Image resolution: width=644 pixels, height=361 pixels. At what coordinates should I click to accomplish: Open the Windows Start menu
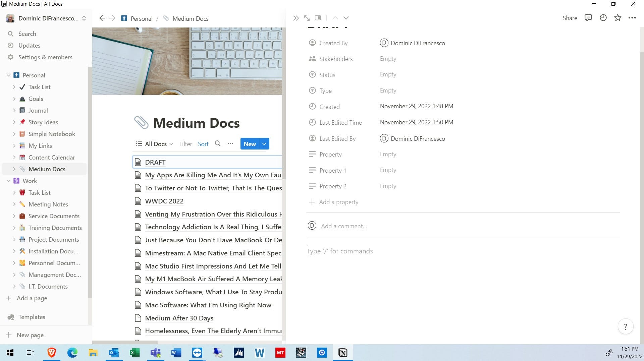coord(10,353)
